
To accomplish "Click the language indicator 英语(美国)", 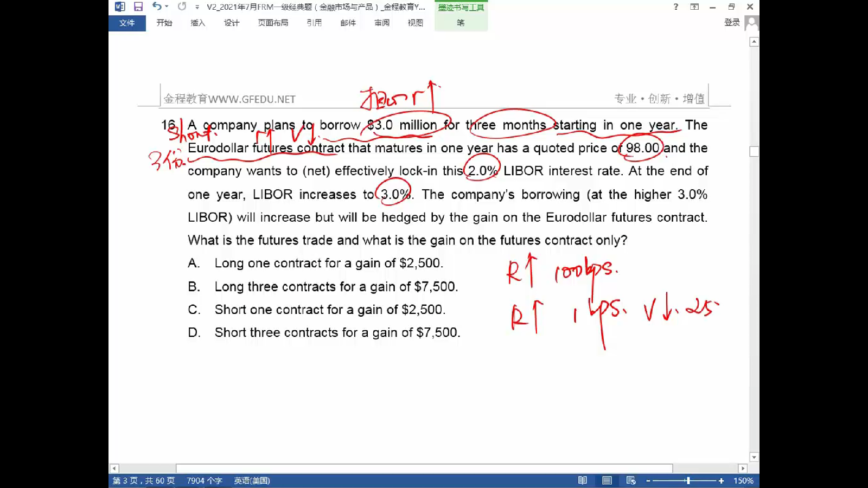I will (x=252, y=480).
